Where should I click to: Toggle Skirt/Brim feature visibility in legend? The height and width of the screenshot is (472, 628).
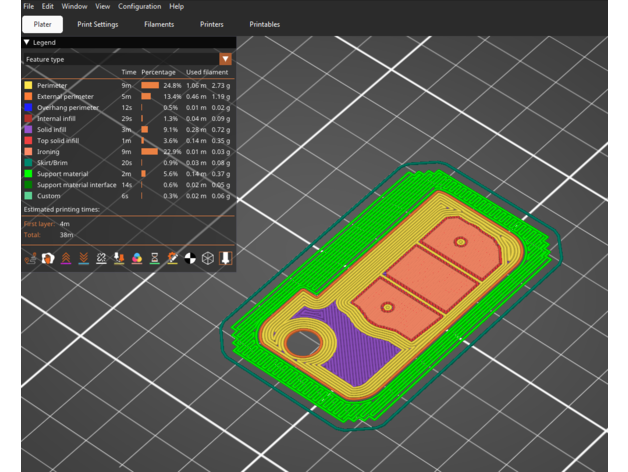(53, 163)
